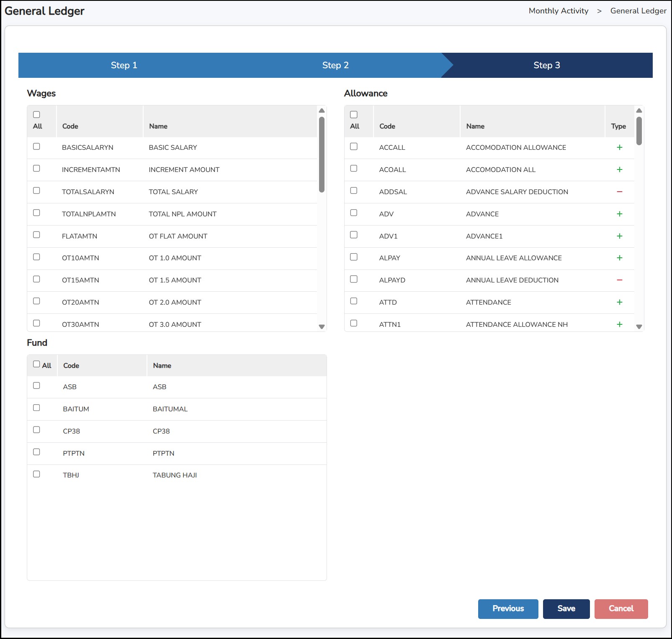
Task: Switch to Step 2 tab
Action: tap(335, 65)
